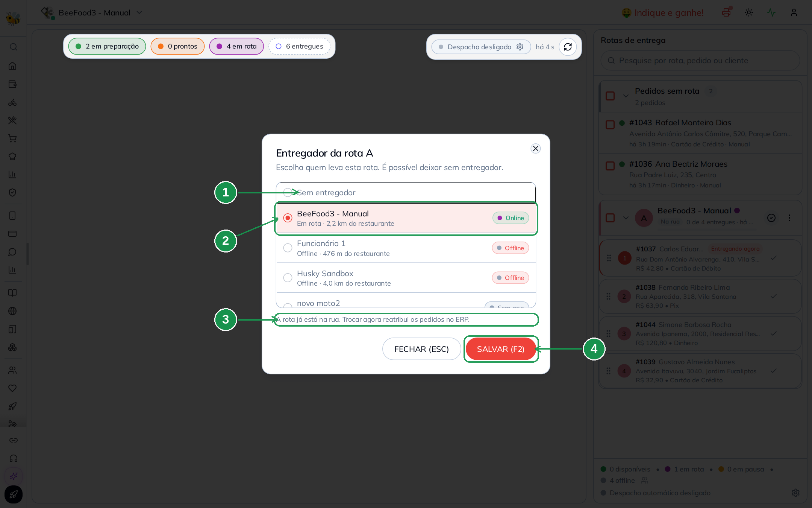812x508 pixels.
Task: Filter by '2 em preparação' tab
Action: point(107,46)
